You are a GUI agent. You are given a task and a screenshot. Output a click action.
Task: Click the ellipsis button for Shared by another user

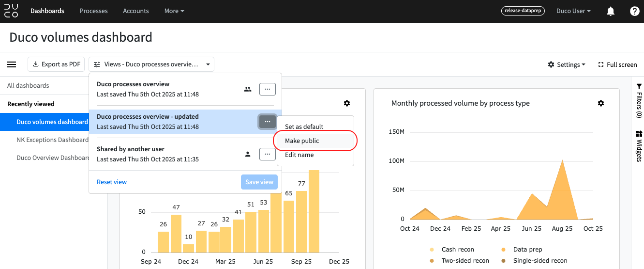[268, 154]
